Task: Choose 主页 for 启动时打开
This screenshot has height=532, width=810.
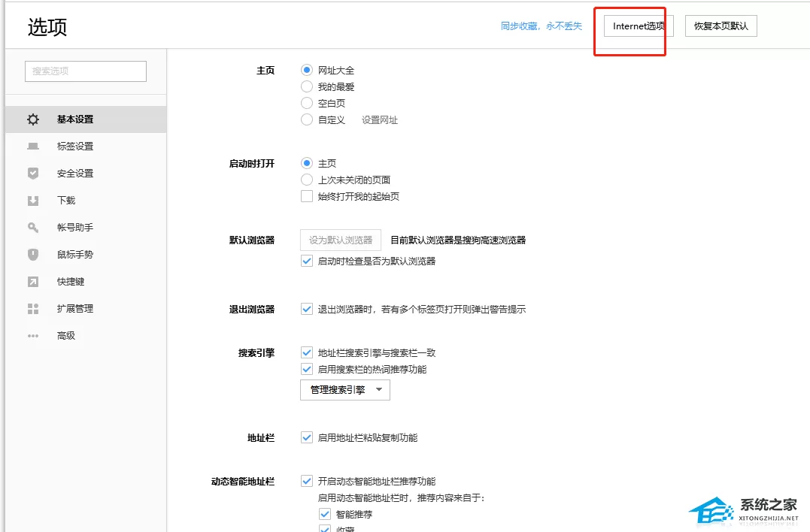Action: tap(307, 163)
